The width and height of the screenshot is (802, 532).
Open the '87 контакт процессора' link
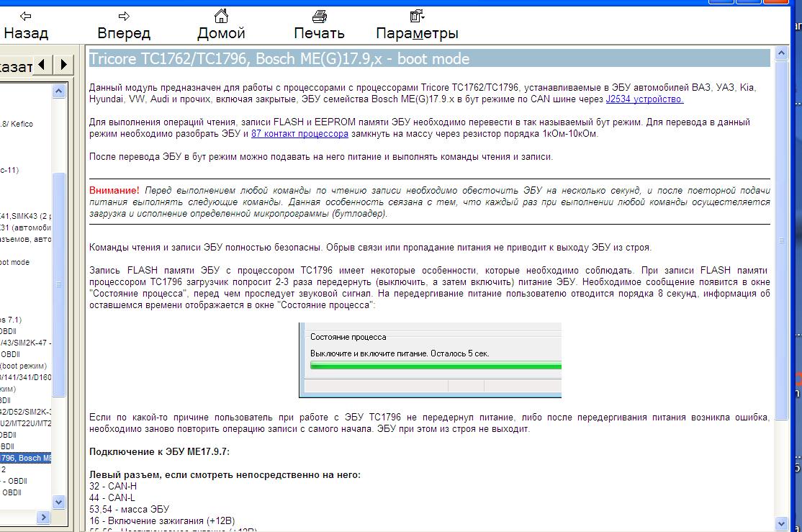[299, 134]
